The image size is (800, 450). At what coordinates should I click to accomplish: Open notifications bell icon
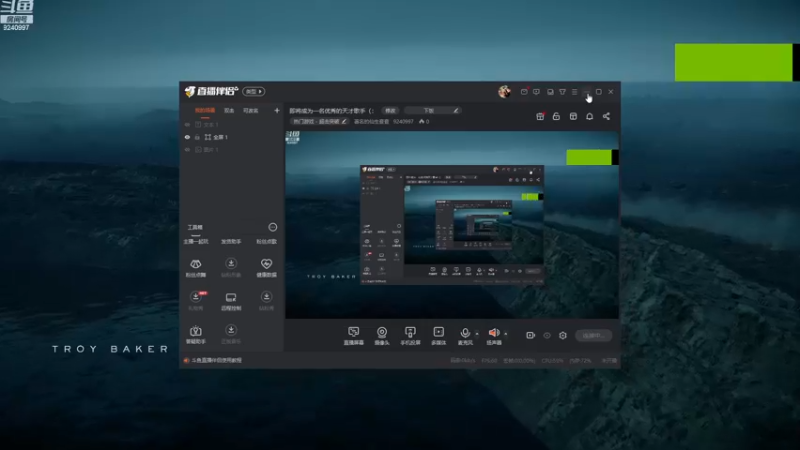[x=589, y=116]
